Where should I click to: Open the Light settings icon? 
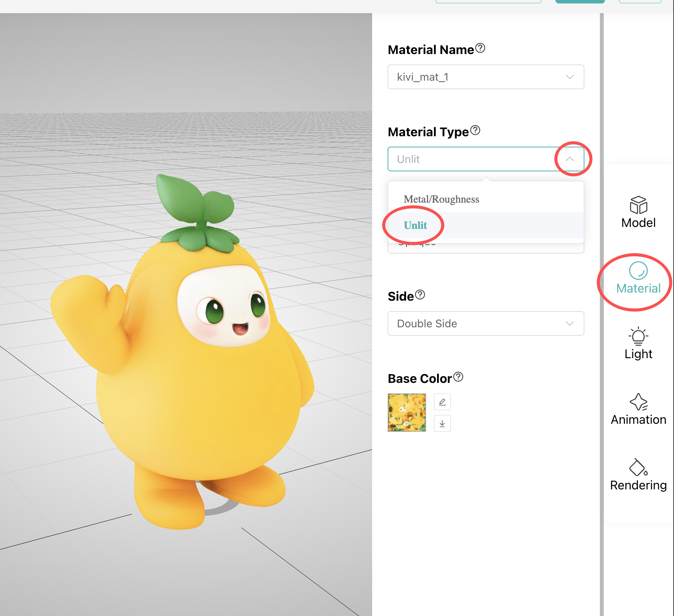638,336
